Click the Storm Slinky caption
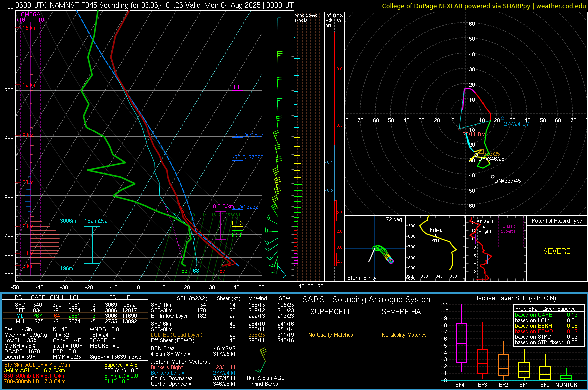 (361, 278)
